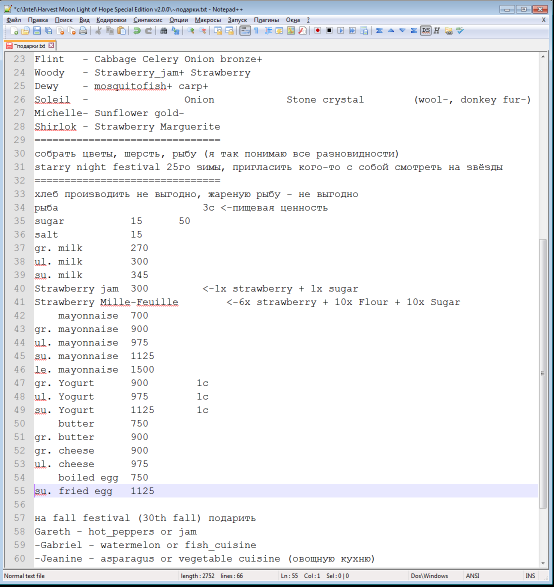Viewport: 554px width, 587px height.
Task: Stop macro recording with black square
Action: pyautogui.click(x=329, y=31)
